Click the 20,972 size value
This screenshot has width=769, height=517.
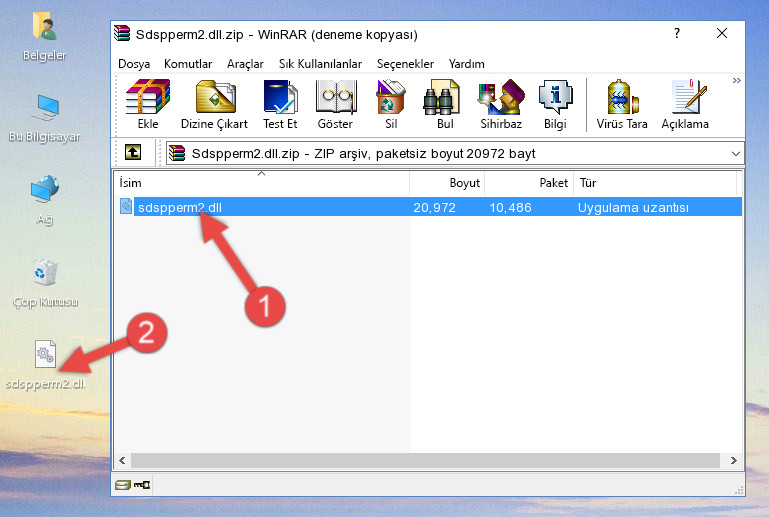pos(435,207)
